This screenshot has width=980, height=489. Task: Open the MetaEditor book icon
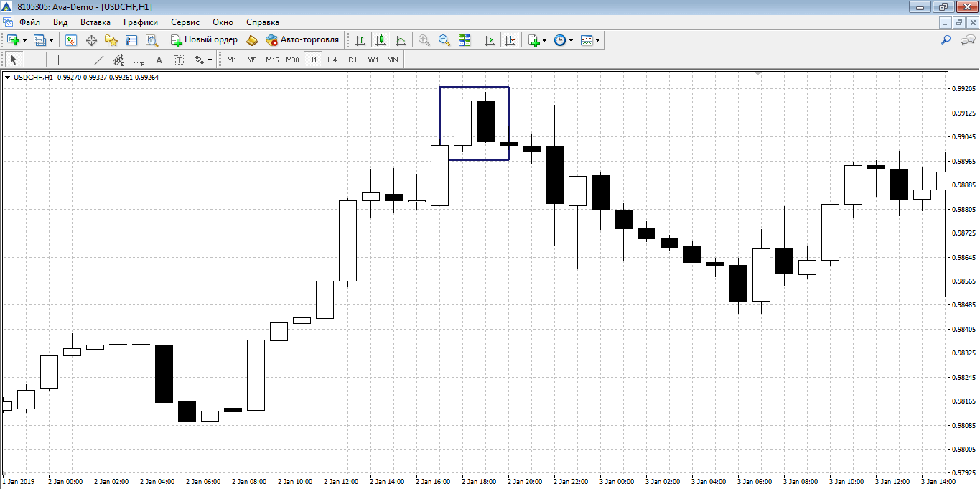251,40
